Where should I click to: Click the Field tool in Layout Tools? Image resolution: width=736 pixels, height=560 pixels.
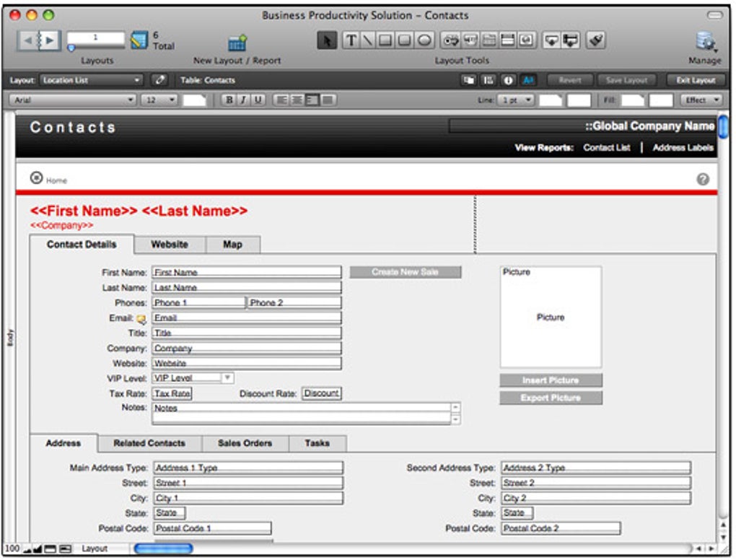551,41
